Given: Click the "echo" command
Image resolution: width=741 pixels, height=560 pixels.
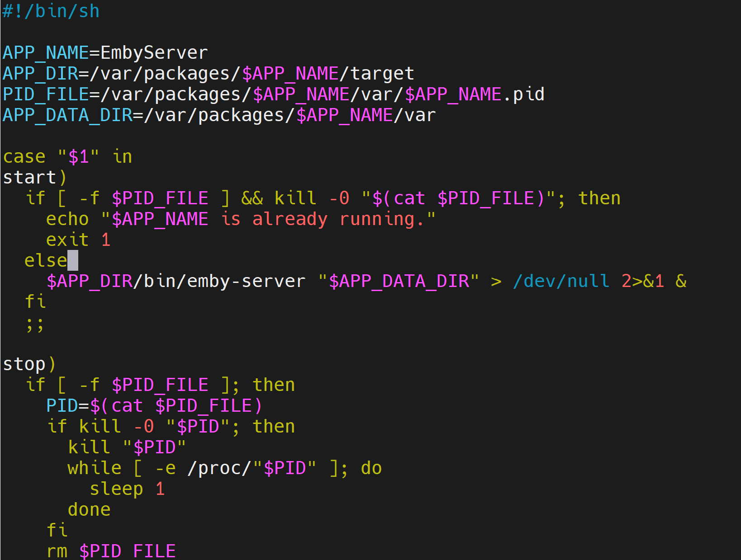Looking at the screenshot, I should pyautogui.click(x=67, y=219).
